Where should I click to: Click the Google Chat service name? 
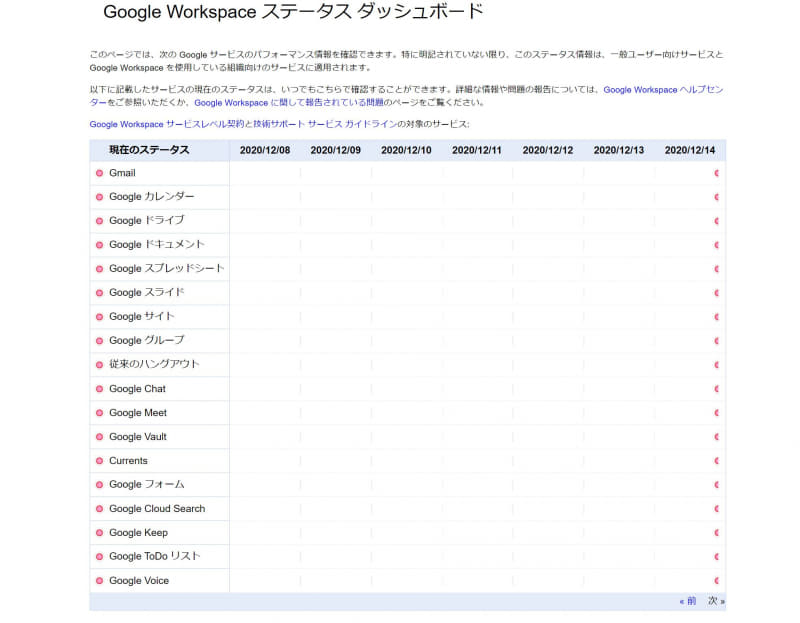(137, 389)
